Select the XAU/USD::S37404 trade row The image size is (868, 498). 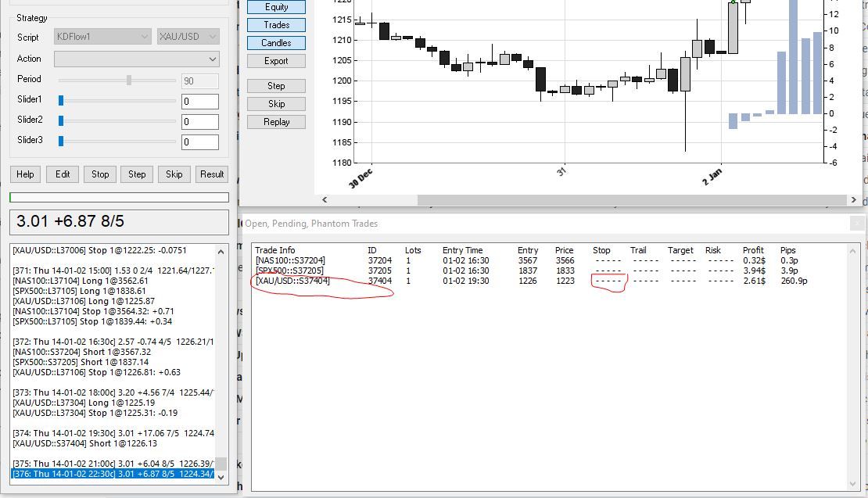click(x=292, y=281)
